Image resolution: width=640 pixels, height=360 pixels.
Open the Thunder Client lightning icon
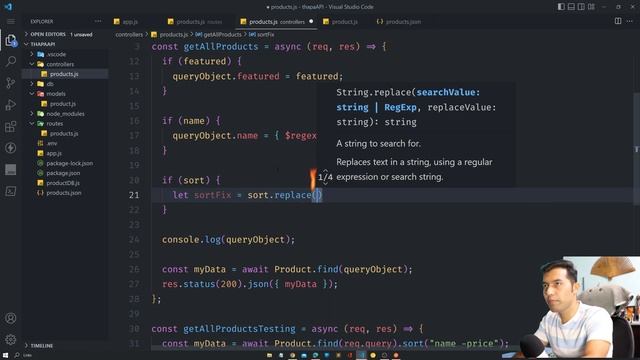[11, 148]
